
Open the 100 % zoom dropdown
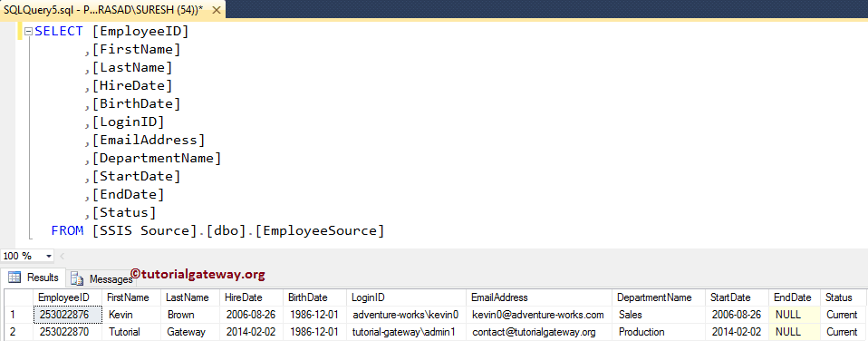(x=49, y=256)
